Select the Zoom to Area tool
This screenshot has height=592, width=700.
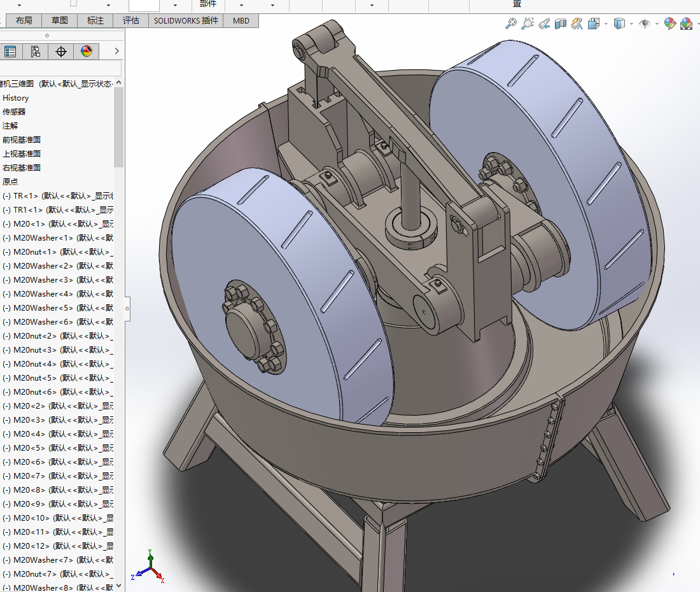(528, 24)
